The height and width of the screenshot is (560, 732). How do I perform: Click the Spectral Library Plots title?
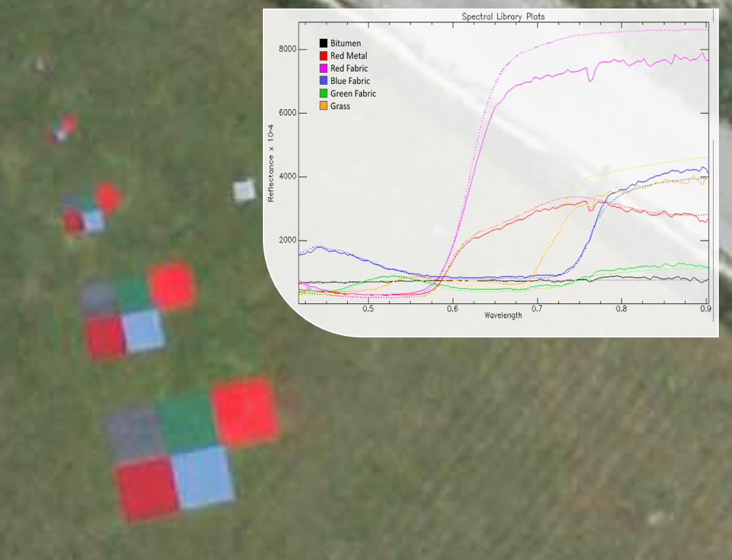(503, 16)
